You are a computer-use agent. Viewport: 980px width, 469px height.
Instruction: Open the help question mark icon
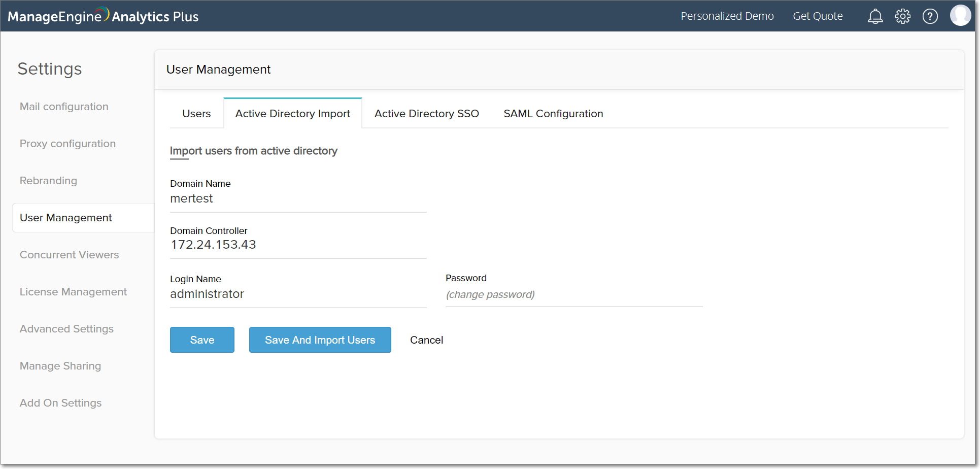(x=930, y=17)
